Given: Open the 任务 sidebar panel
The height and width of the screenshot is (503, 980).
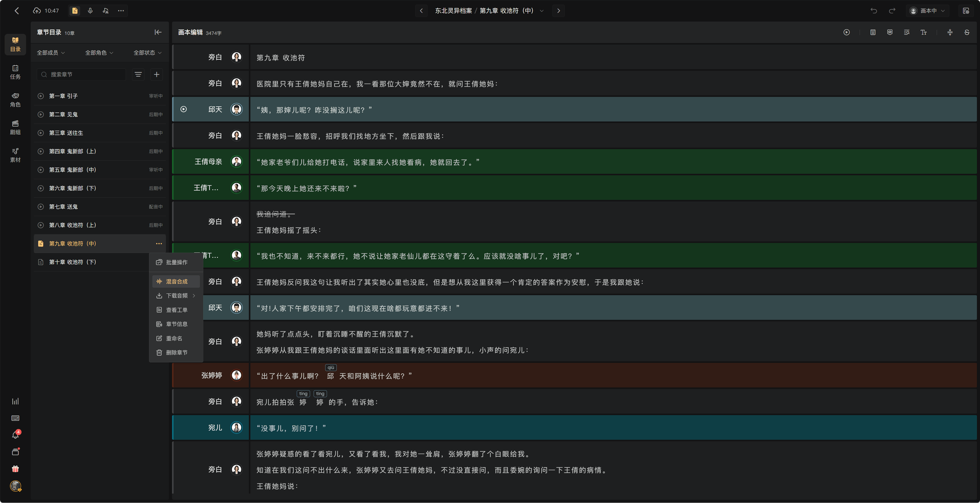Looking at the screenshot, I should [x=15, y=72].
